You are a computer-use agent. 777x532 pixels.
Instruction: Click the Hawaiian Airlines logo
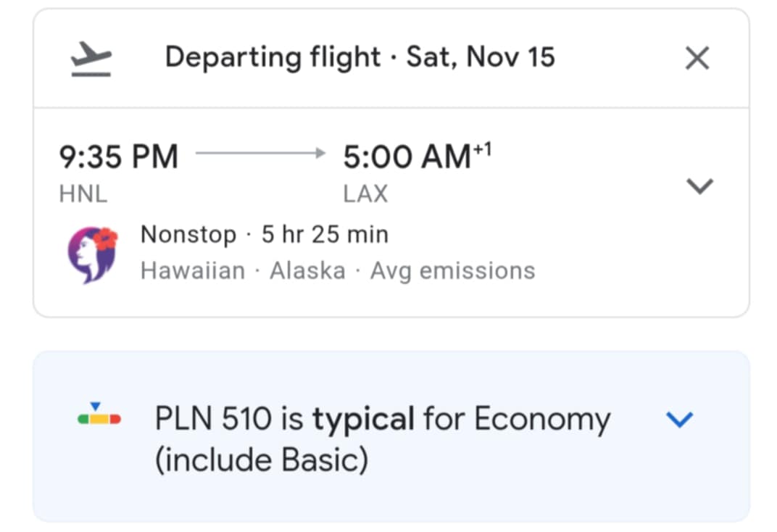pyautogui.click(x=93, y=254)
